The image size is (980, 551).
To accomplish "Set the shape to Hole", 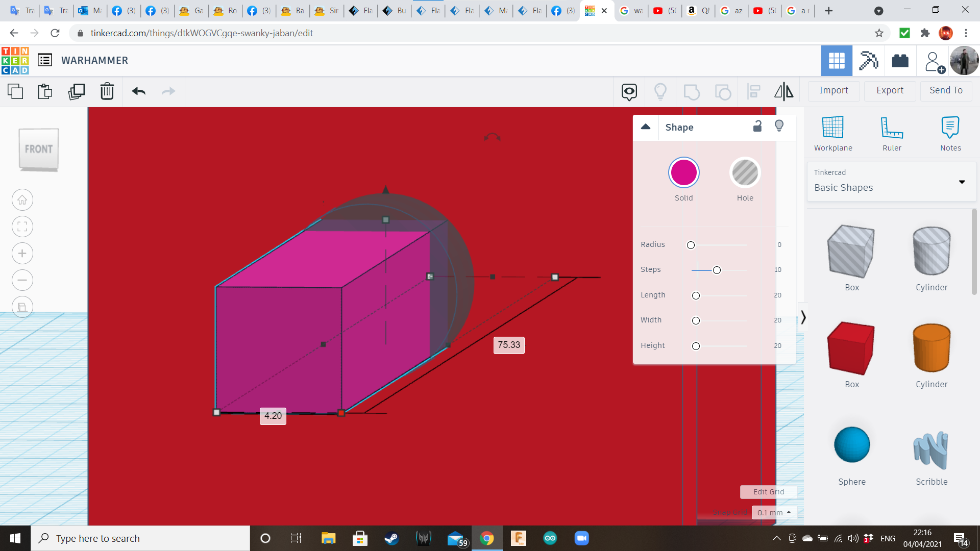I will pos(745,173).
